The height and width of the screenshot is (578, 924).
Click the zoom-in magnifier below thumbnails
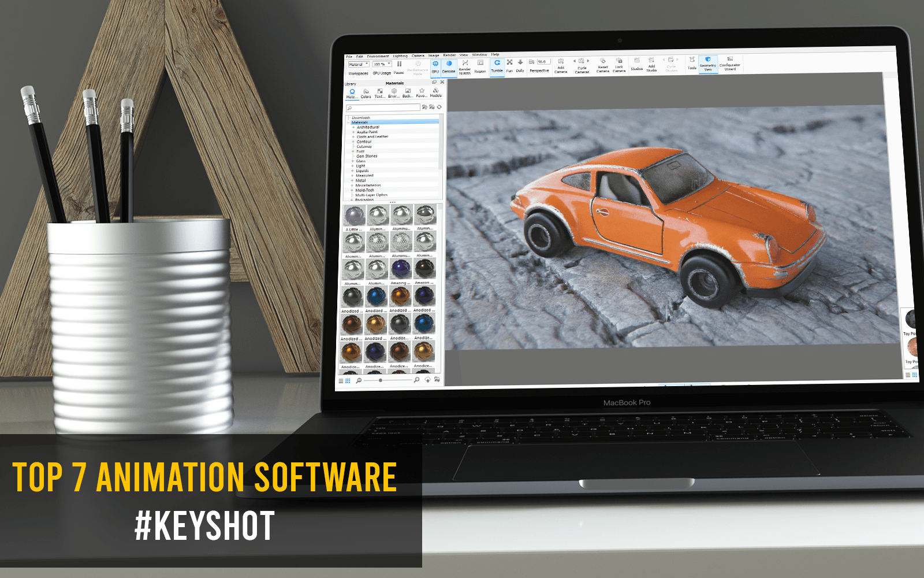coord(416,380)
